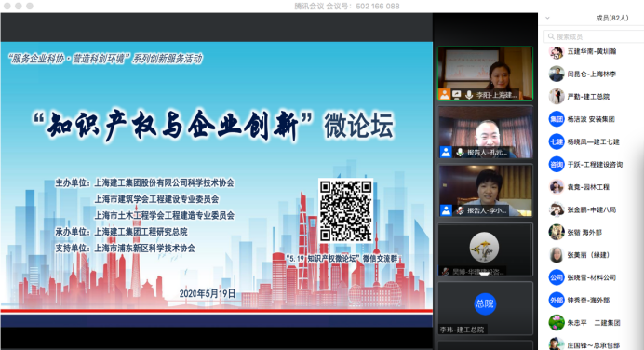The image size is (644, 350).
Task: Click the blue 七建 avatar of 杨晓凤
Action: click(x=557, y=141)
